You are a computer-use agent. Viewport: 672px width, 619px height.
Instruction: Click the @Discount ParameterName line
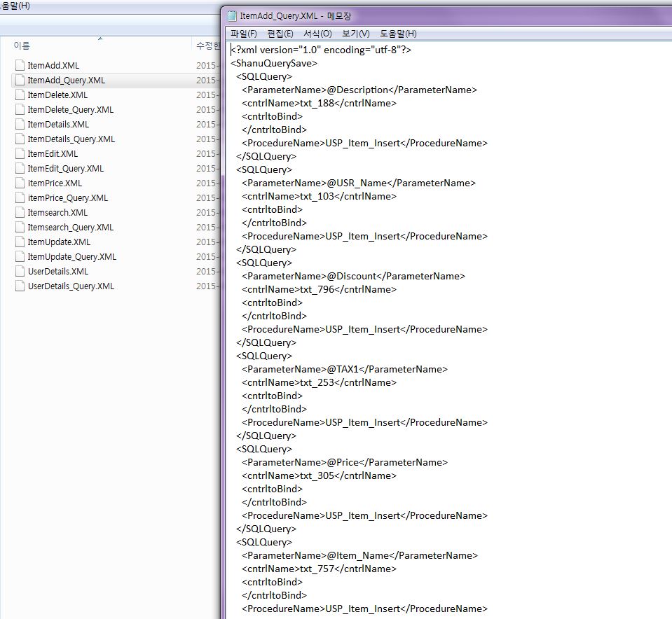(x=353, y=276)
